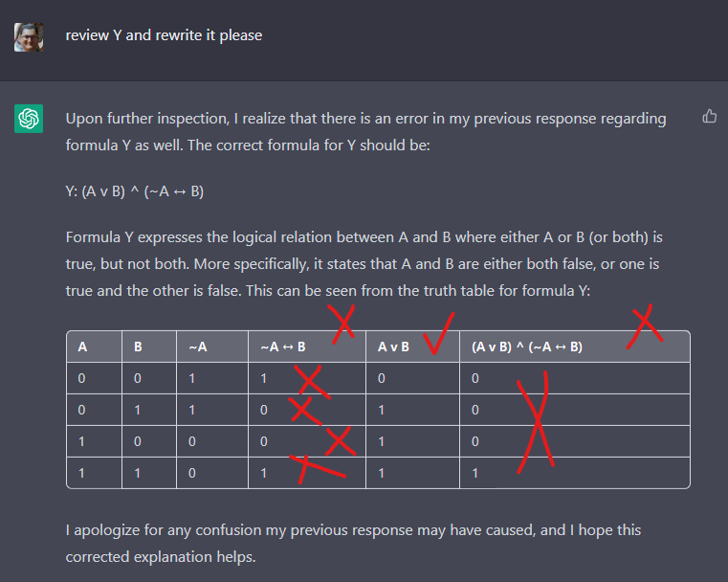Click the ChatGPT logo avatar
Image resolution: width=728 pixels, height=582 pixels.
point(29,119)
